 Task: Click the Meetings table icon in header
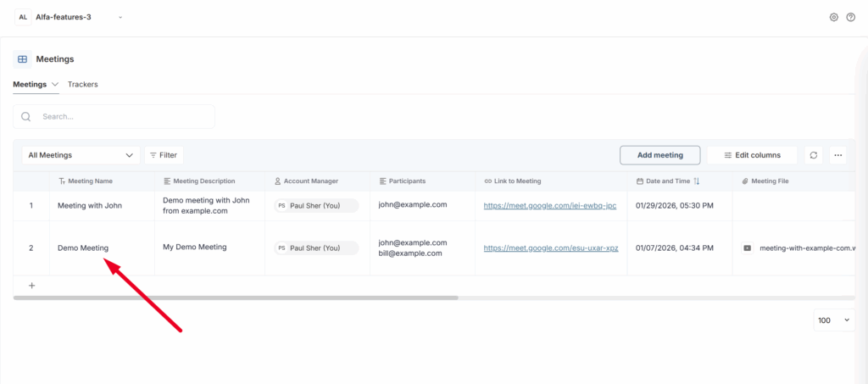click(x=23, y=59)
